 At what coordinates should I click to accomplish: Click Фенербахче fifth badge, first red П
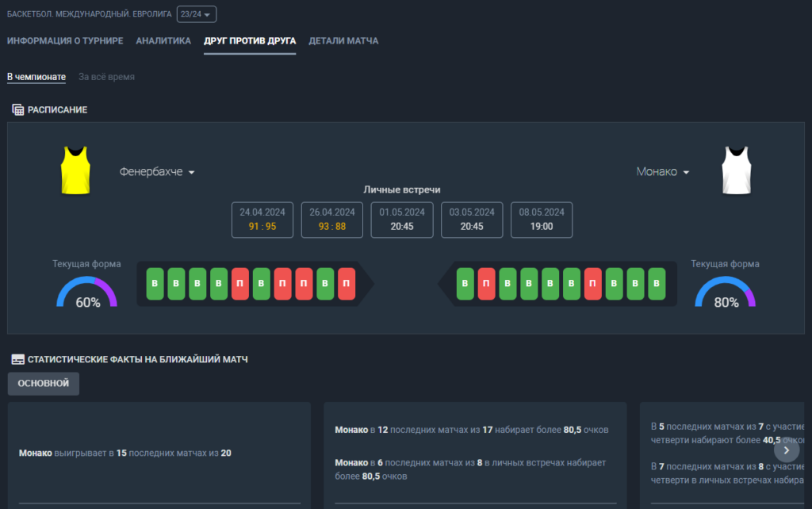239,284
